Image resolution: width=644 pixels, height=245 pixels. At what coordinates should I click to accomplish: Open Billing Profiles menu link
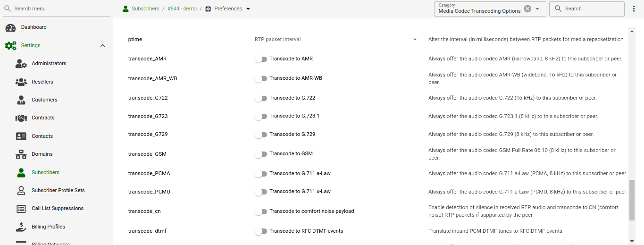point(48,227)
